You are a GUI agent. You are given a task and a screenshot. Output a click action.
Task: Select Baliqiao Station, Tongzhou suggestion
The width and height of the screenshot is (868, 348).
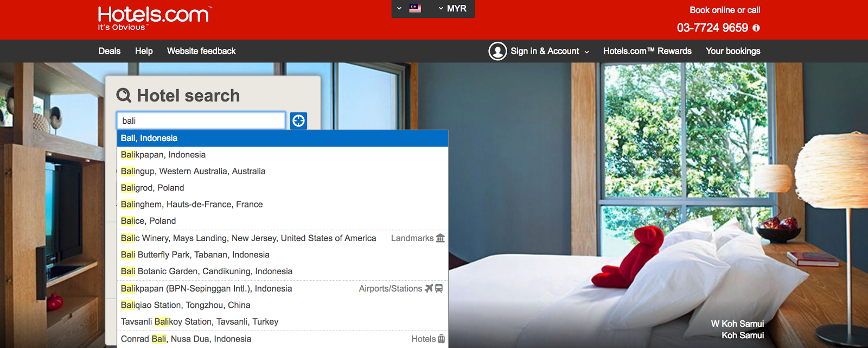click(x=283, y=305)
